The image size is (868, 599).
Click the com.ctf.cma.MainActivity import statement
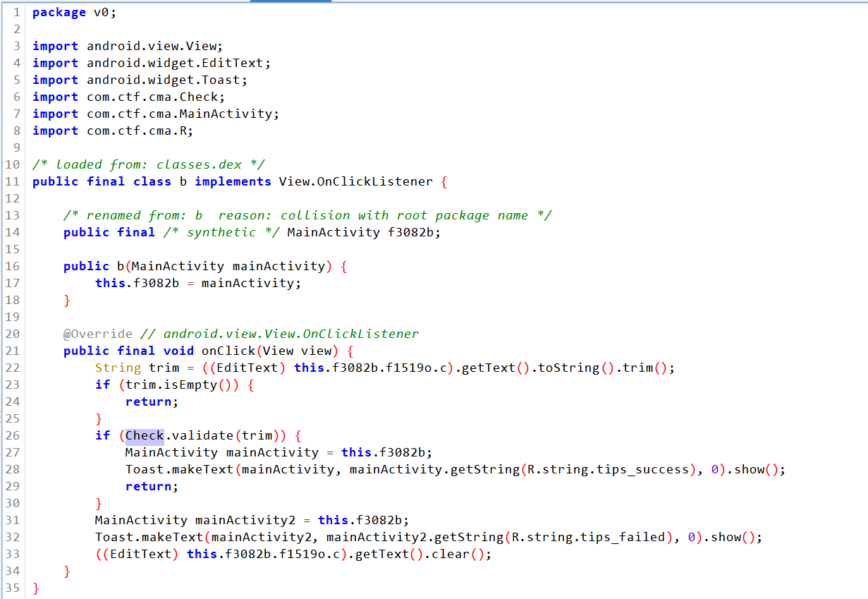(x=183, y=114)
